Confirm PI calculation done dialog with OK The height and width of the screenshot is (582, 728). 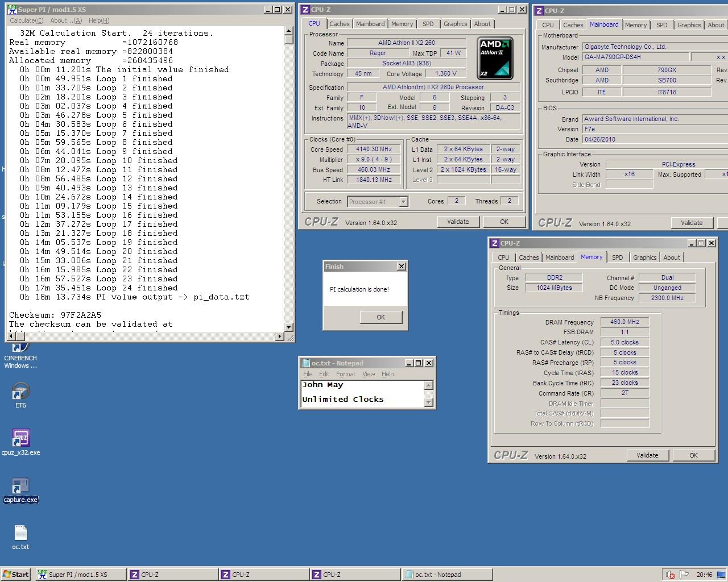(x=380, y=317)
